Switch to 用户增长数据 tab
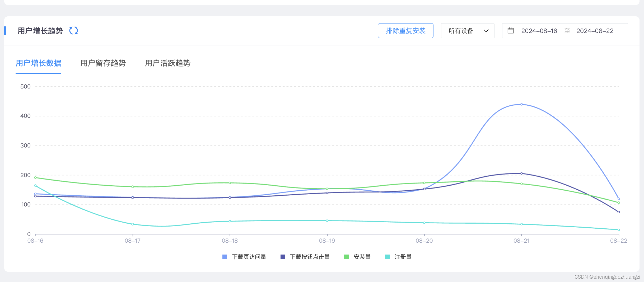Screen dimensions: 644x282 tap(39, 63)
